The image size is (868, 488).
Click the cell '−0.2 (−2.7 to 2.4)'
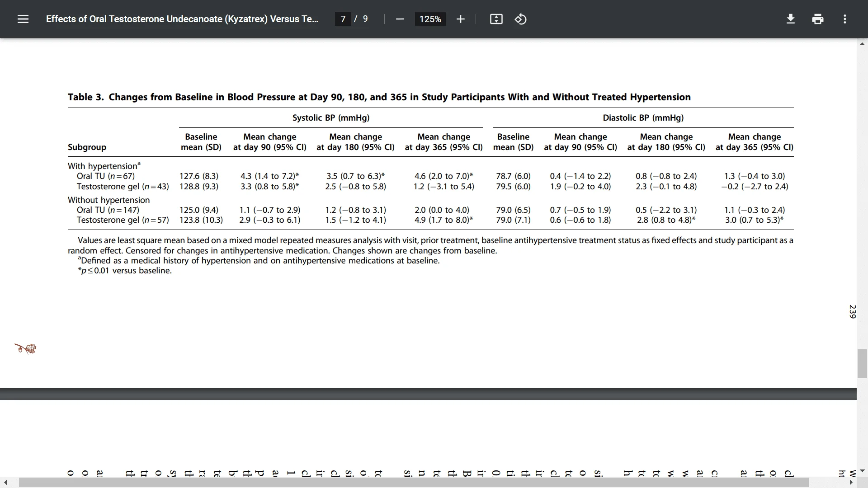click(x=755, y=187)
